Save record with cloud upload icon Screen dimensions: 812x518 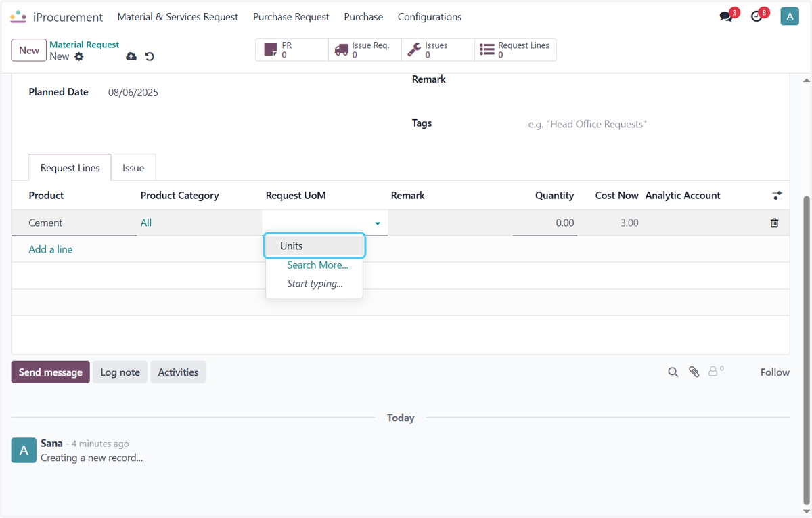tap(131, 56)
